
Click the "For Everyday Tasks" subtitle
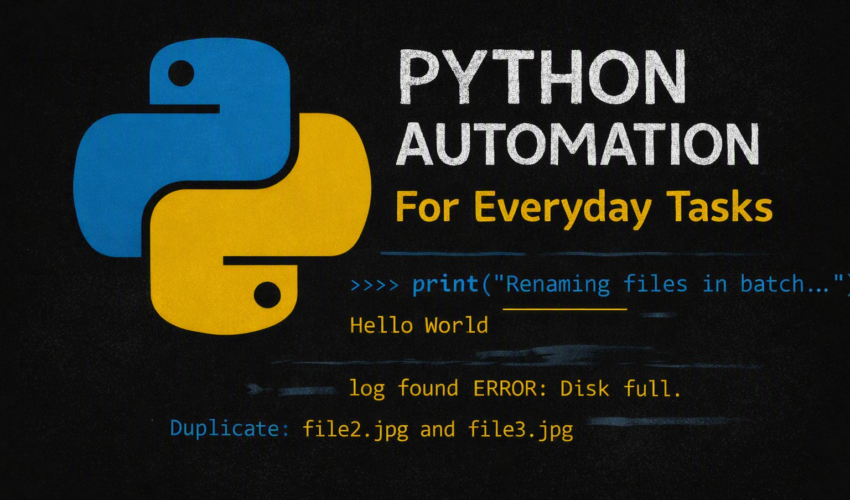[x=584, y=208]
